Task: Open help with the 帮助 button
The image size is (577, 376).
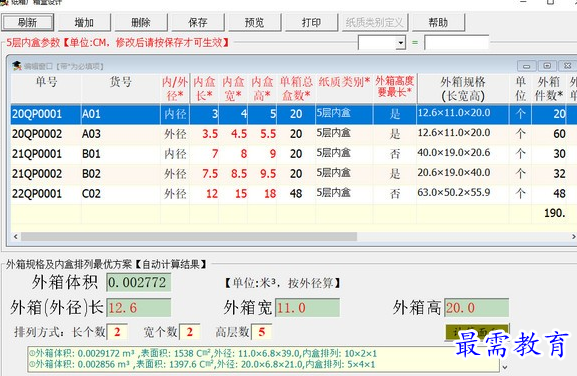Action: (x=438, y=22)
